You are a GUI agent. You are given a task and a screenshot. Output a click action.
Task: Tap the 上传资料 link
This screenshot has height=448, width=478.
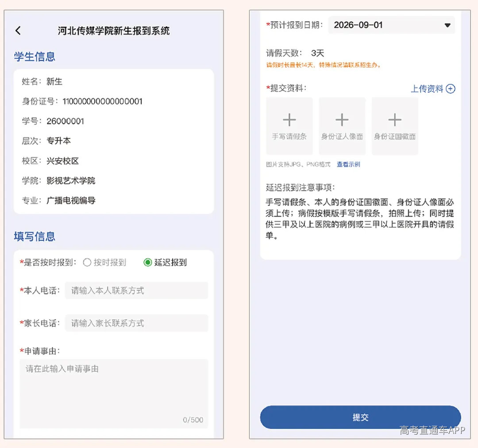click(427, 88)
